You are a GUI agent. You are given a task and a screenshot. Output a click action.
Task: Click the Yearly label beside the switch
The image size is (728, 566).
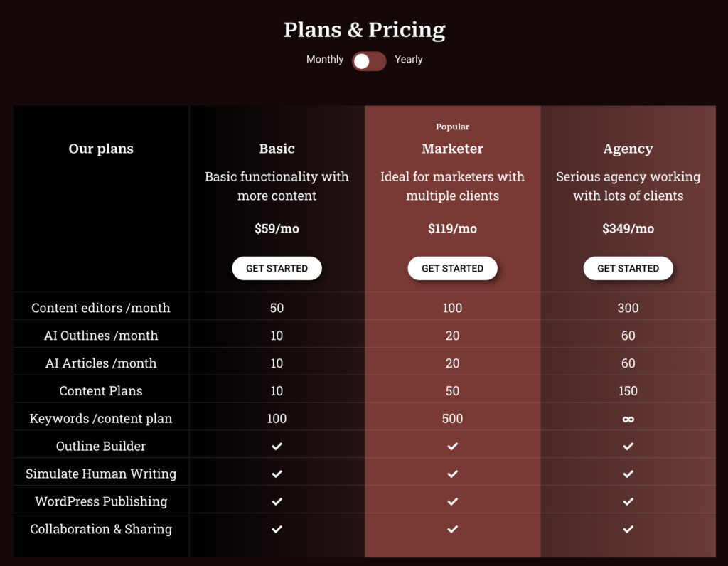point(408,60)
